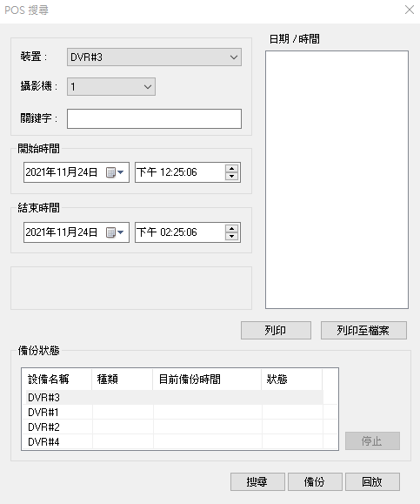Increase end time with up spinner arrow
Screen dimensions: 420x504
pos(231,228)
